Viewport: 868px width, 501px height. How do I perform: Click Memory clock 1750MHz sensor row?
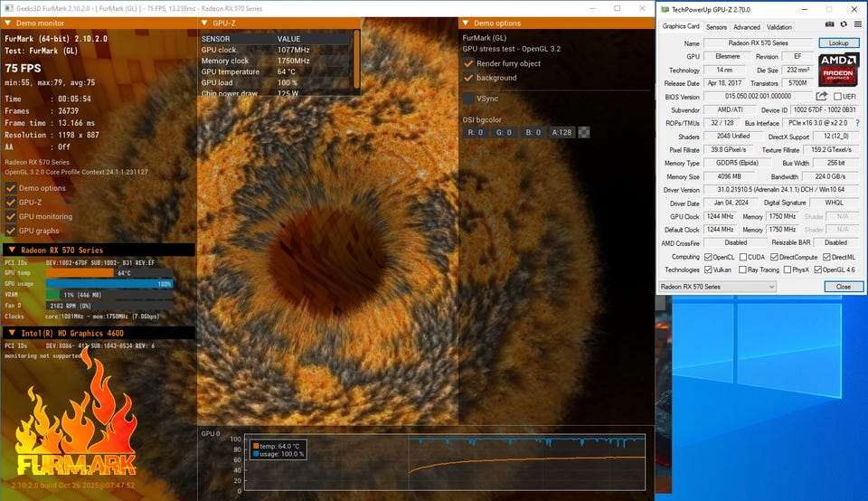(276, 61)
